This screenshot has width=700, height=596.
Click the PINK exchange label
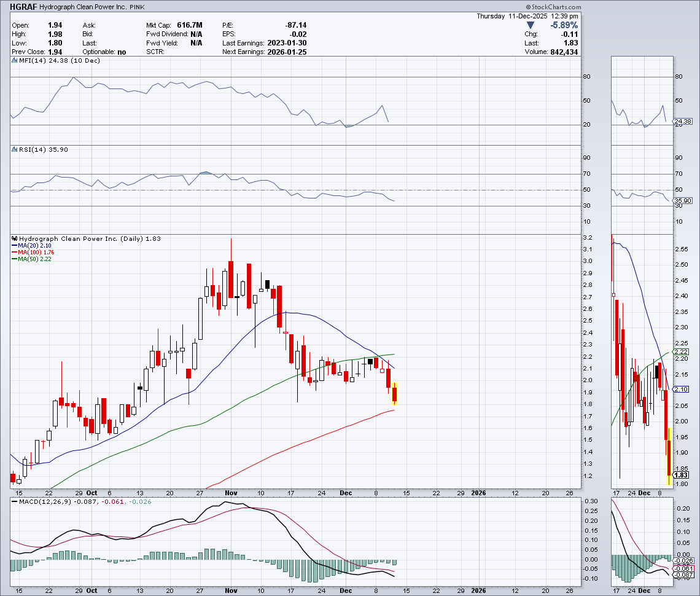pos(137,7)
